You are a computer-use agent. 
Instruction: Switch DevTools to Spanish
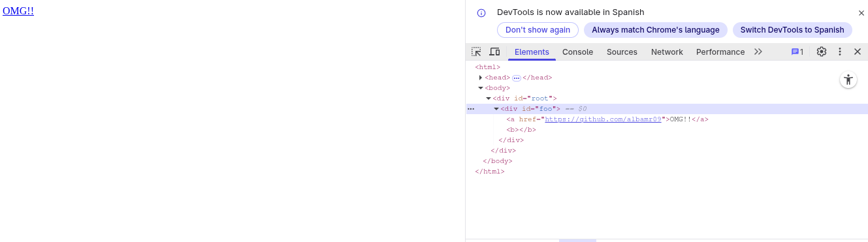pyautogui.click(x=792, y=30)
